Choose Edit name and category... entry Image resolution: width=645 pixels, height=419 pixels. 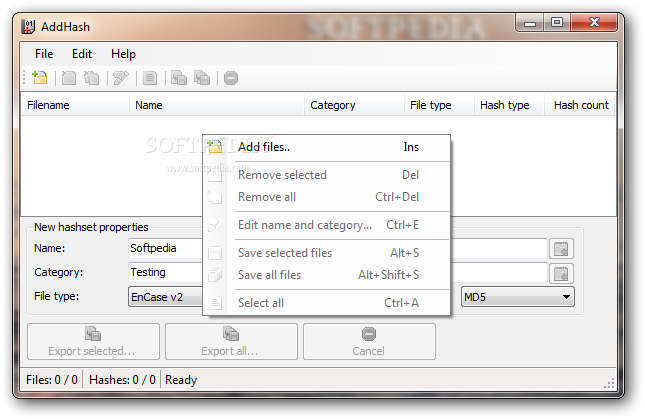(x=327, y=225)
